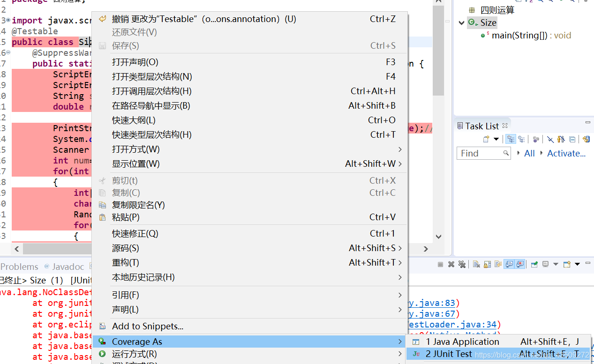Expand arrow before Activate...
The height and width of the screenshot is (364, 594).
point(542,153)
